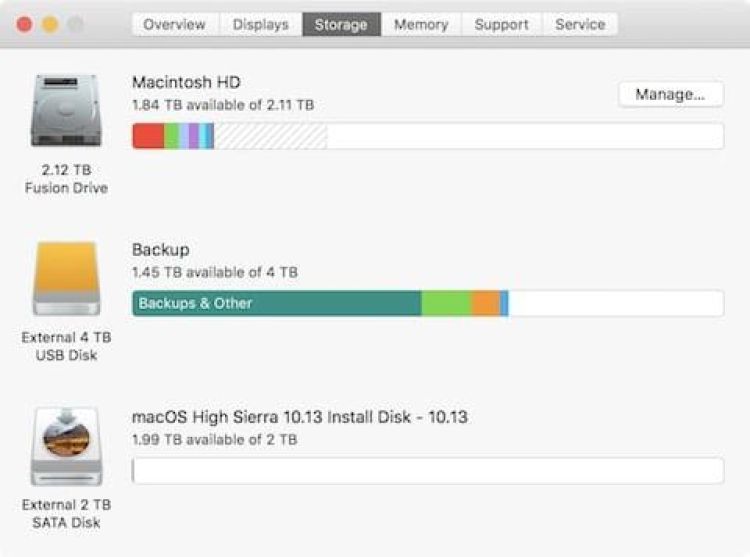Image resolution: width=750 pixels, height=557 pixels.
Task: Select the Storage tab
Action: click(x=341, y=24)
